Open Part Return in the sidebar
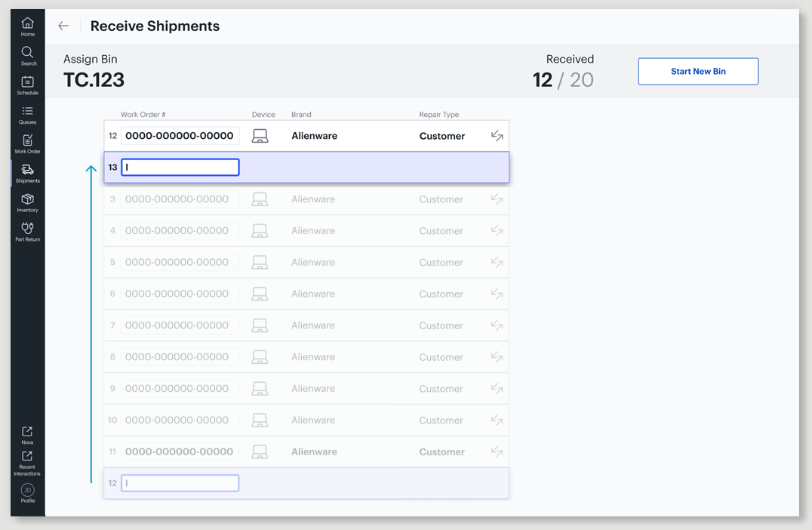Image resolution: width=812 pixels, height=530 pixels. pyautogui.click(x=27, y=232)
